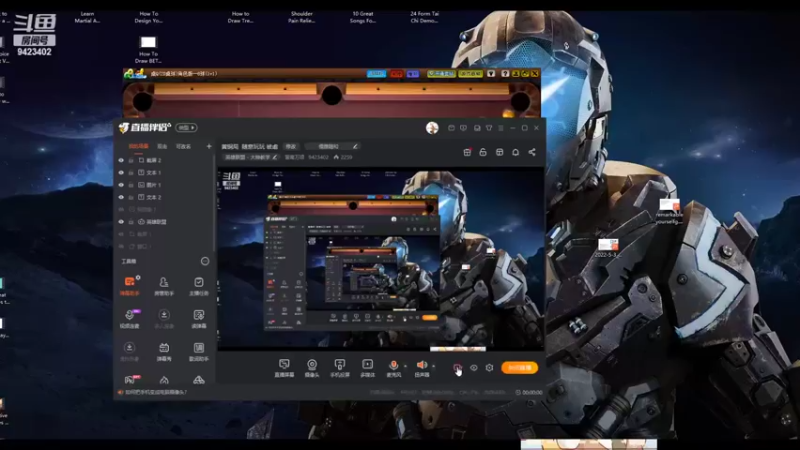Open the speech-bubble feedback icon in title bar
This screenshot has height=450, width=800.
click(463, 128)
